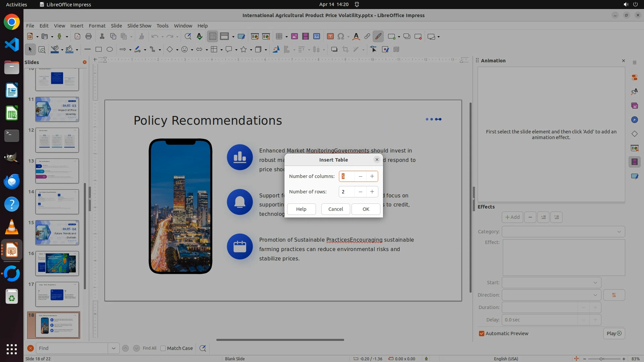Image resolution: width=644 pixels, height=362 pixels.
Task: Open the Insert Special Character icon
Action: pyautogui.click(x=341, y=37)
